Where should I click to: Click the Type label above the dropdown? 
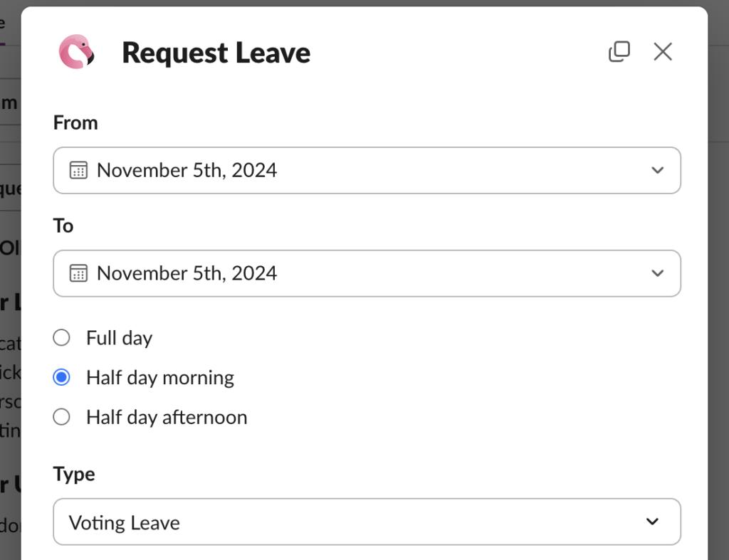click(73, 473)
